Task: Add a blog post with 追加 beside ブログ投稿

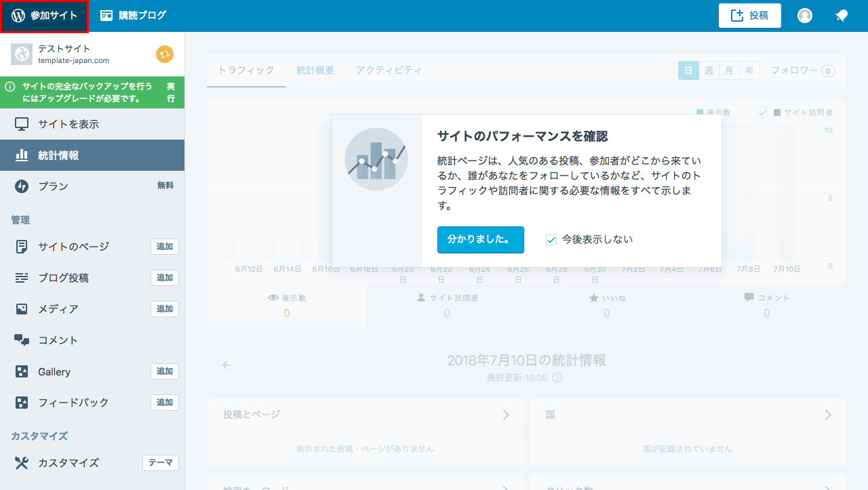Action: pos(165,278)
